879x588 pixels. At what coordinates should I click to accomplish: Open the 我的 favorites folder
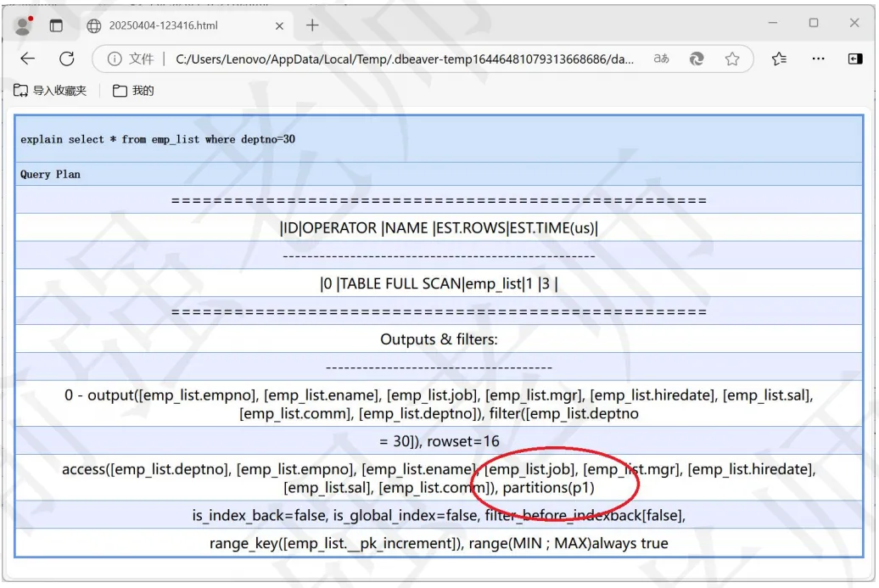pos(133,90)
